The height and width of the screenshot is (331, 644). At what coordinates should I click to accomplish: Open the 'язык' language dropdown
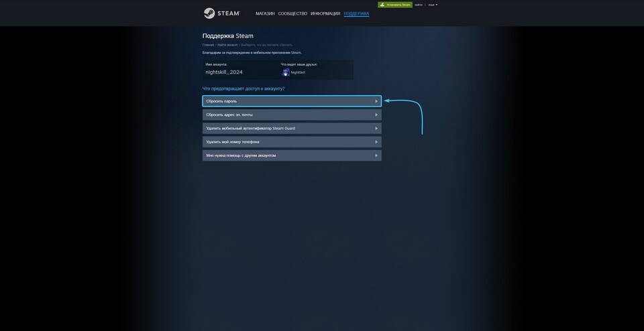[433, 5]
